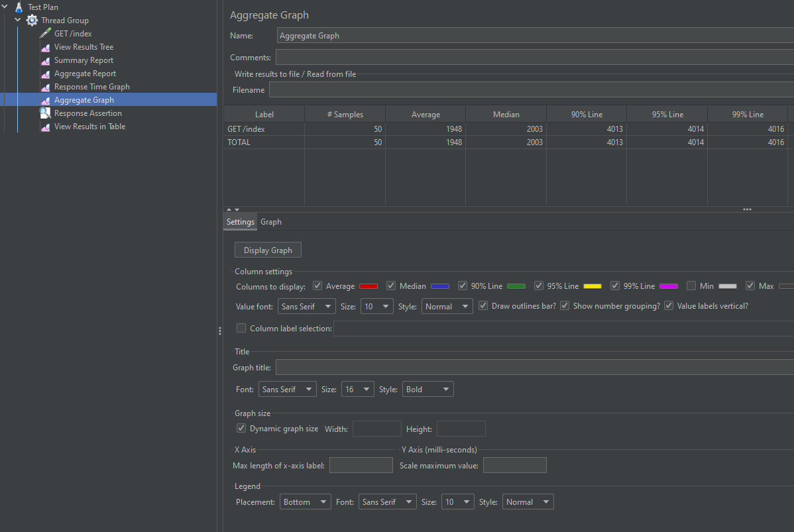Enable the Min column checkbox
Screen dimensions: 794x532
[x=691, y=286]
